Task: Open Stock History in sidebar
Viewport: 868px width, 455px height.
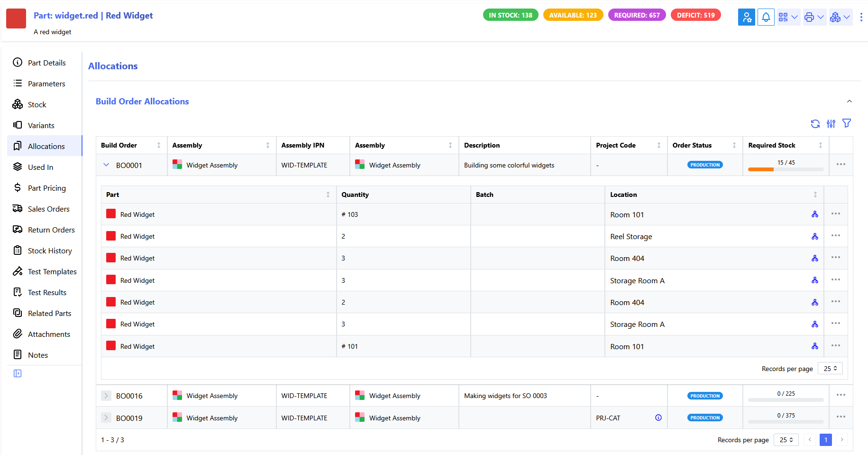Action: pos(50,251)
